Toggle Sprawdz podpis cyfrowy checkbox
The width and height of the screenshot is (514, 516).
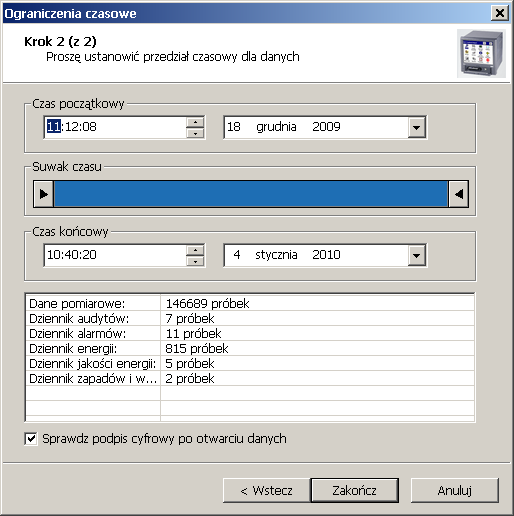pyautogui.click(x=31, y=439)
